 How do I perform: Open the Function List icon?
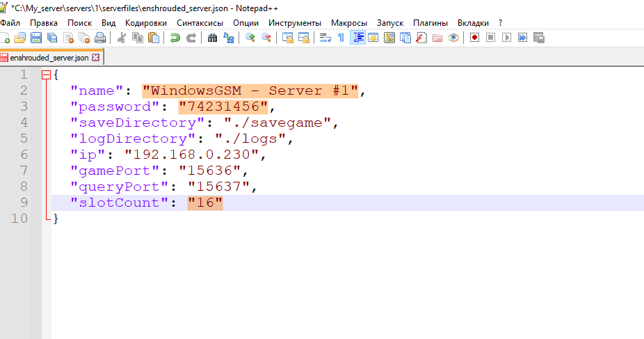click(x=421, y=38)
